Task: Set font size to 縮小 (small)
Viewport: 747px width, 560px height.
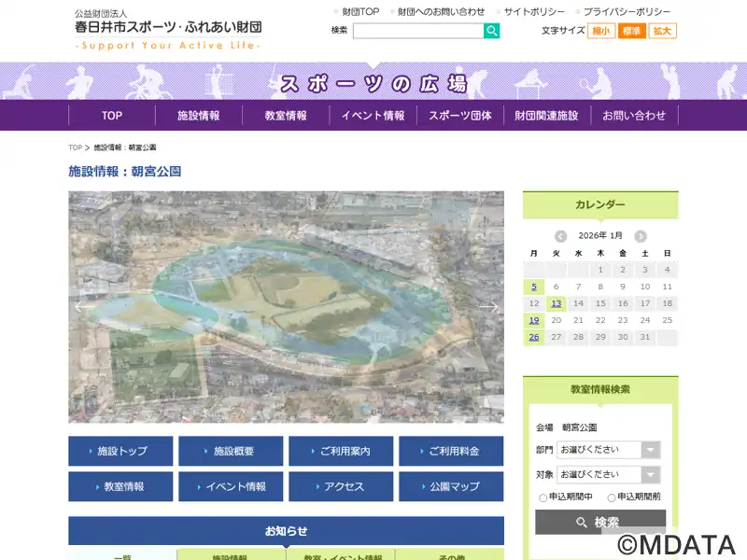Action: tap(601, 31)
